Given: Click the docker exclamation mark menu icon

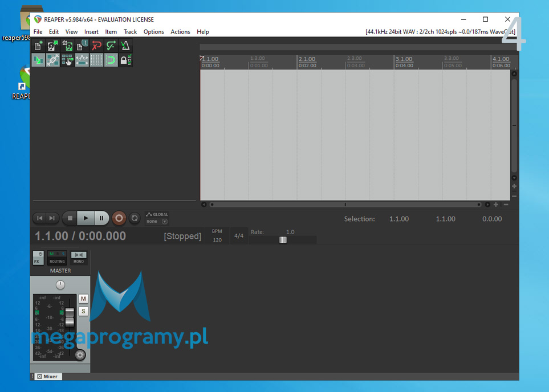Looking at the screenshot, I should [x=32, y=377].
